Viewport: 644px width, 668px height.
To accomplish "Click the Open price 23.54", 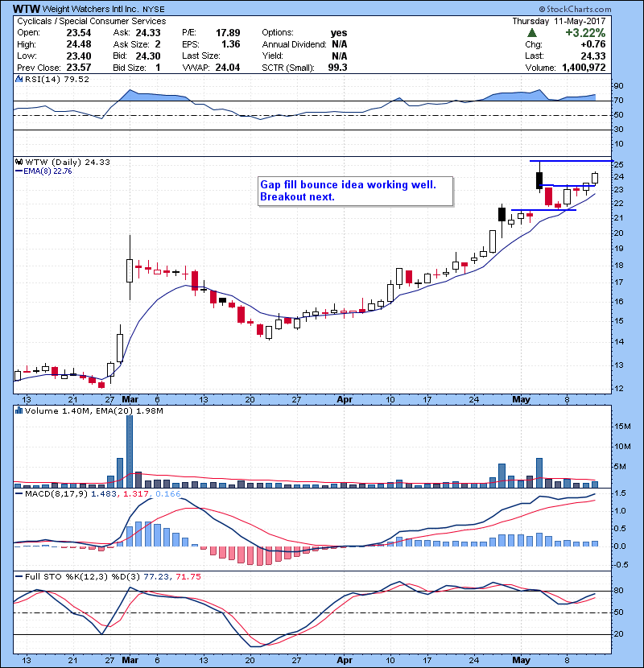I will pos(79,33).
